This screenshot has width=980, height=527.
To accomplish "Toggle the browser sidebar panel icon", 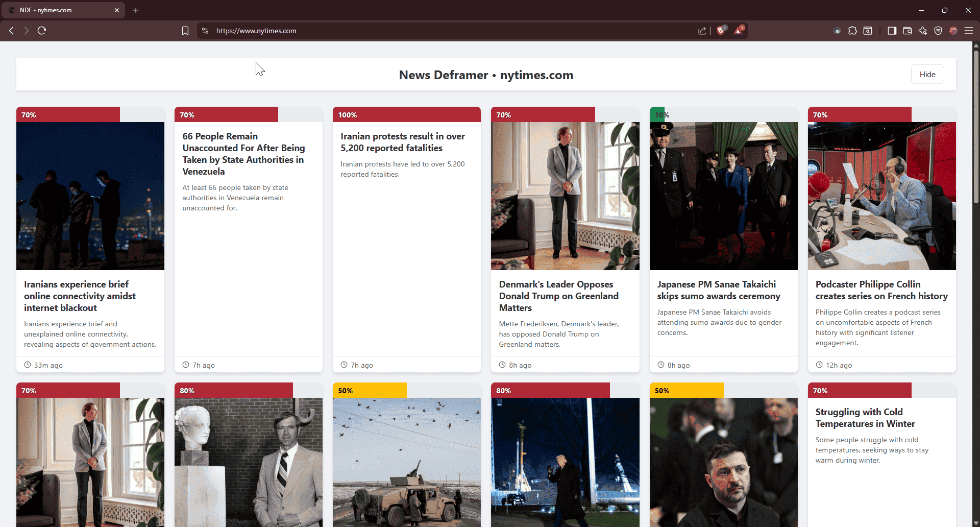I will (892, 31).
